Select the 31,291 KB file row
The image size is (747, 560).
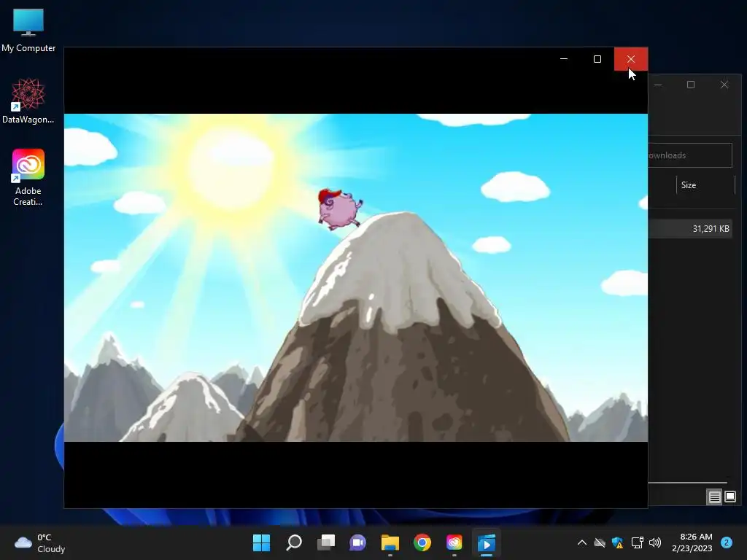pos(690,229)
